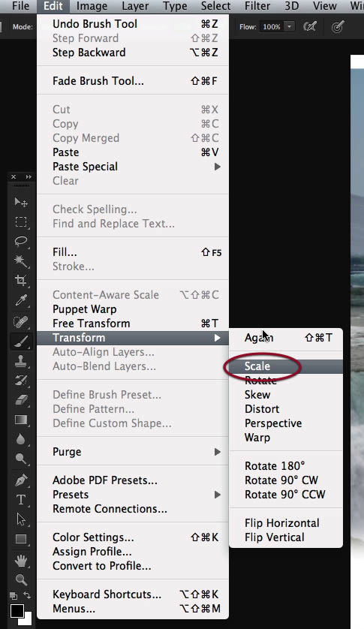The image size is (364, 629).
Task: Open the Flow percentage dropdown arrow
Action: (289, 27)
